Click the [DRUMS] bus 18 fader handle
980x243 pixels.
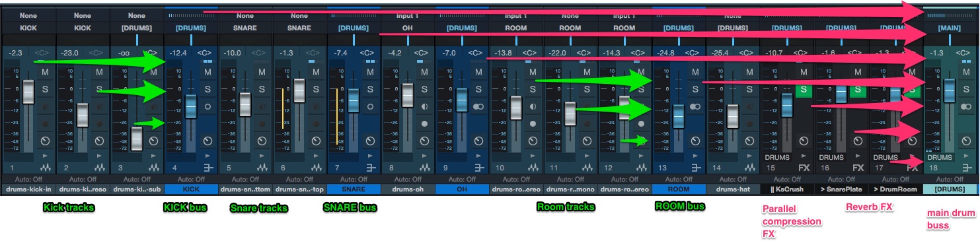[x=950, y=91]
